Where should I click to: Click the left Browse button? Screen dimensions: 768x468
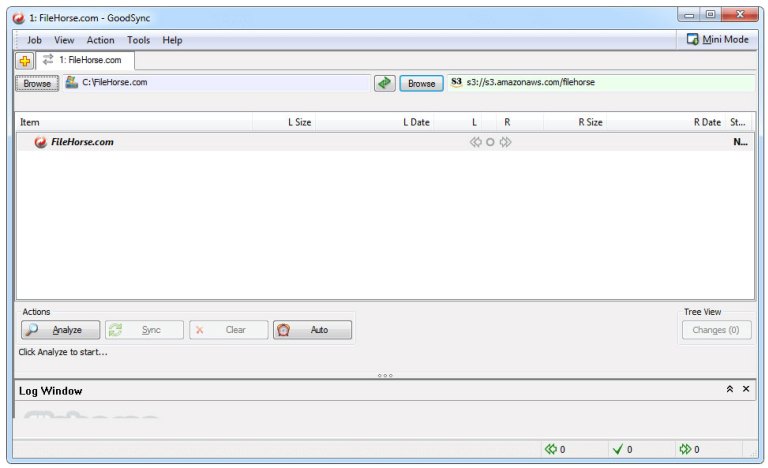point(37,83)
